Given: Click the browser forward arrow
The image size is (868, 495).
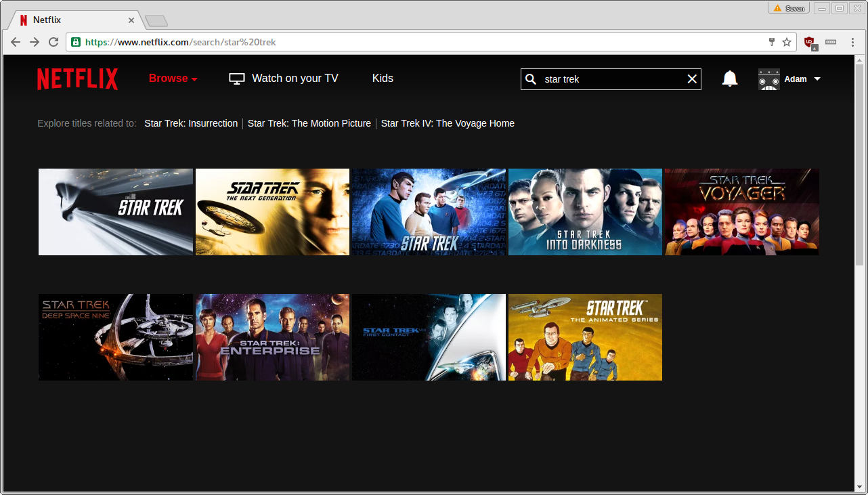Looking at the screenshot, I should [35, 42].
